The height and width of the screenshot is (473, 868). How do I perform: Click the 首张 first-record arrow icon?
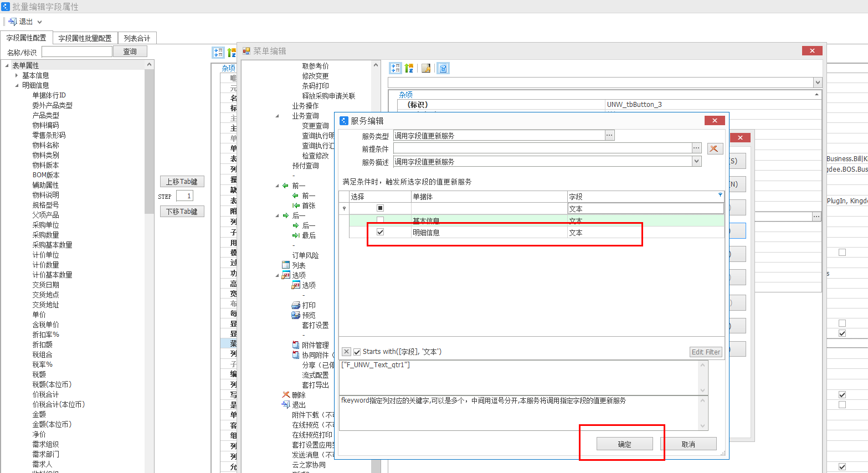[x=296, y=205]
